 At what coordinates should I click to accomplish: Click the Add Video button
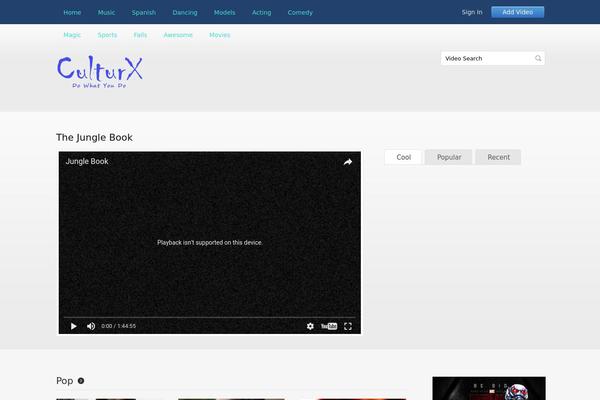[517, 12]
